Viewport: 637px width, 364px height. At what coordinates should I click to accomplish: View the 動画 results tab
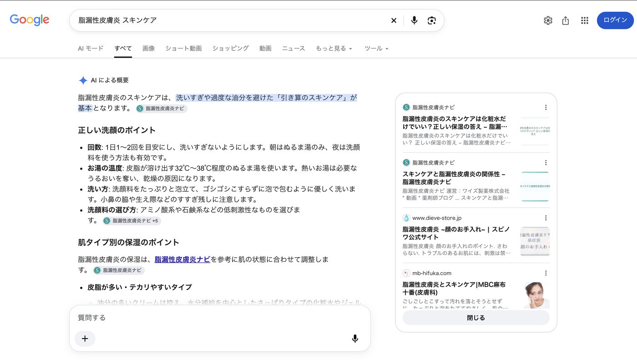coord(265,49)
